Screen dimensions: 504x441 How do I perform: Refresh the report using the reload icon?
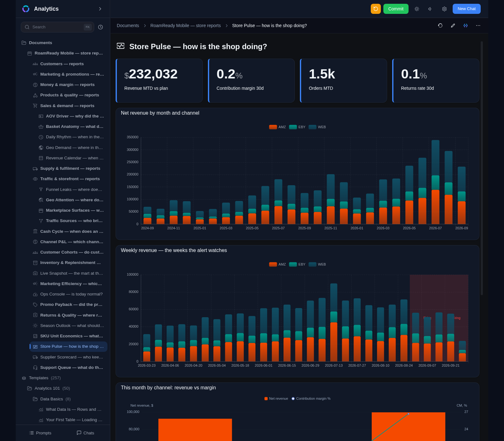pos(440,26)
